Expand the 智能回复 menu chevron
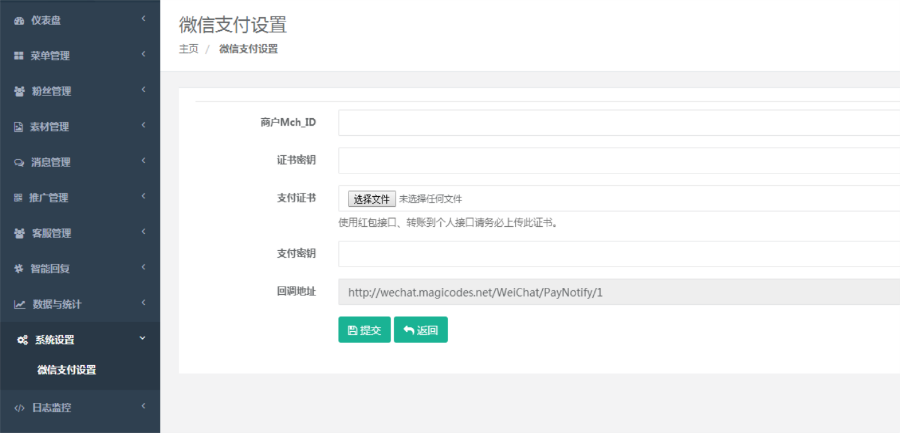Screen dimensions: 900x433 tap(143, 267)
